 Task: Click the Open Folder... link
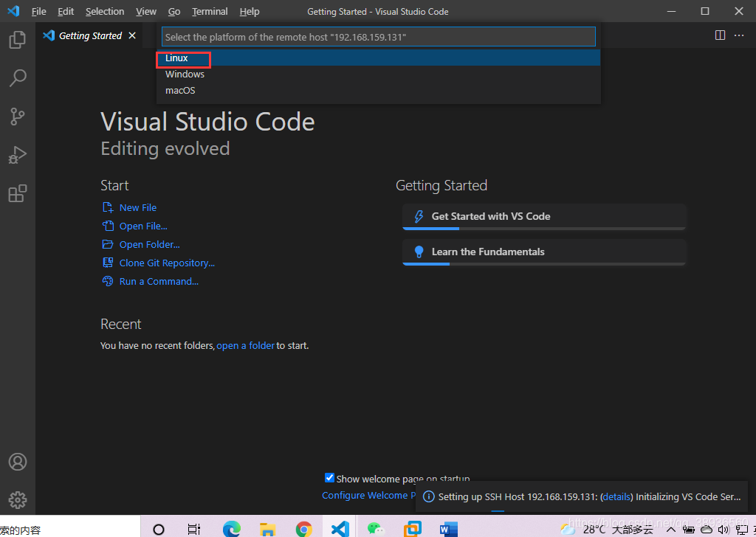pyautogui.click(x=149, y=244)
